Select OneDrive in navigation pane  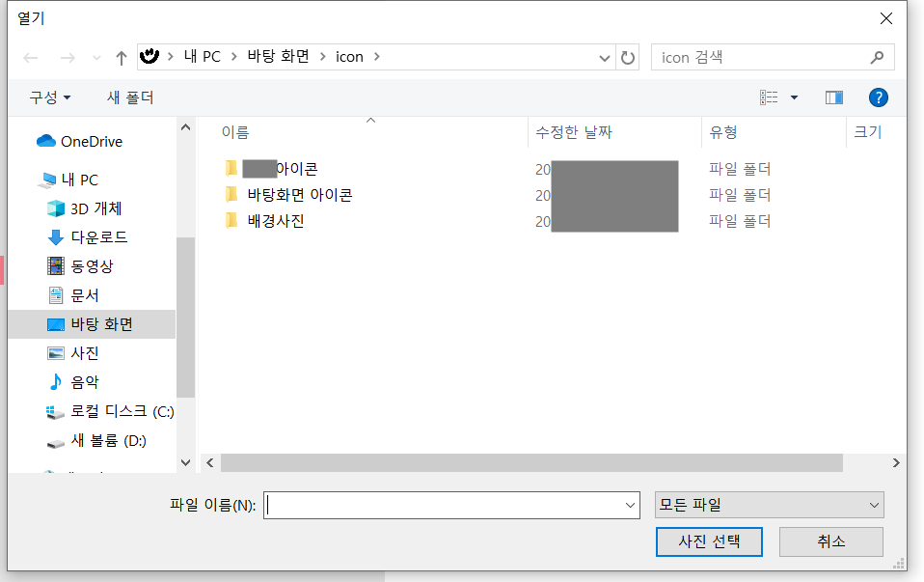pos(92,142)
